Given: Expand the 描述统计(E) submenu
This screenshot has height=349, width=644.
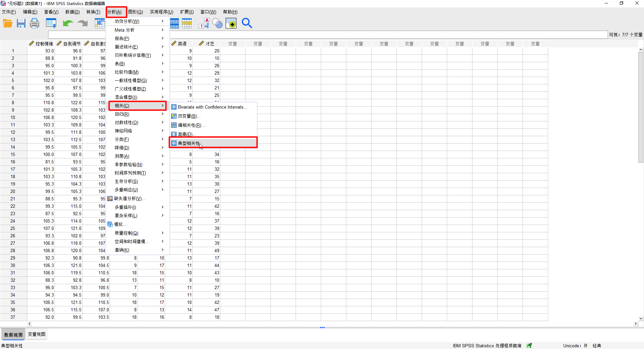Looking at the screenshot, I should [137, 47].
